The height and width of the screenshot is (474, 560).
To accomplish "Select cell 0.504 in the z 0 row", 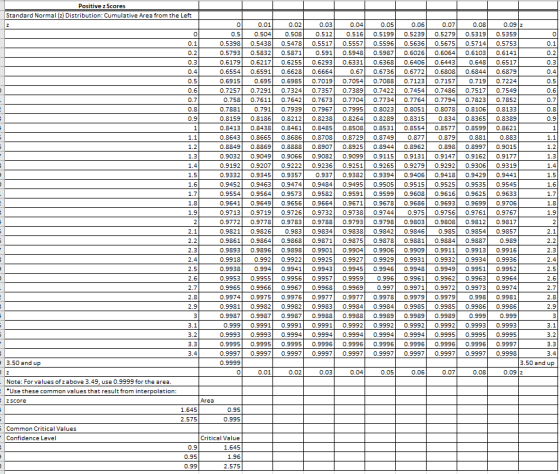I will click(257, 34).
